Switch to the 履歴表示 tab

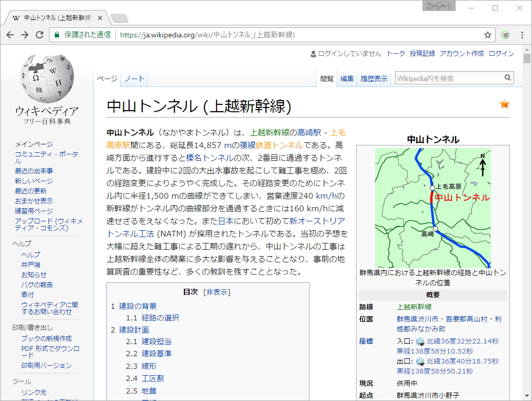pos(373,77)
